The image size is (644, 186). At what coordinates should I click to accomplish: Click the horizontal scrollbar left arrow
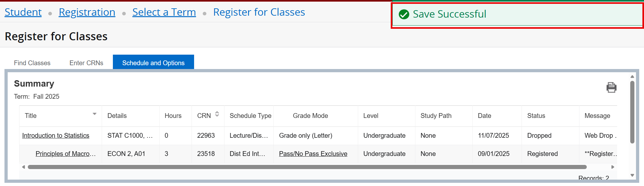pyautogui.click(x=23, y=167)
